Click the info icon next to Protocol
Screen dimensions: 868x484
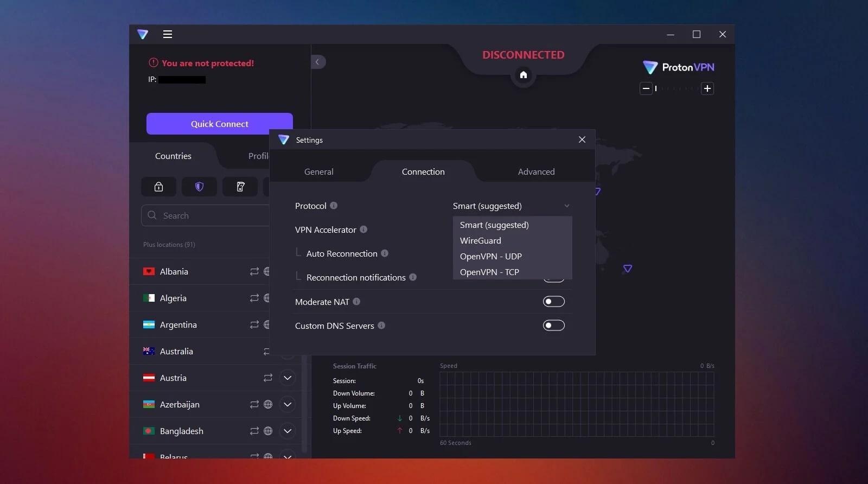coord(334,206)
